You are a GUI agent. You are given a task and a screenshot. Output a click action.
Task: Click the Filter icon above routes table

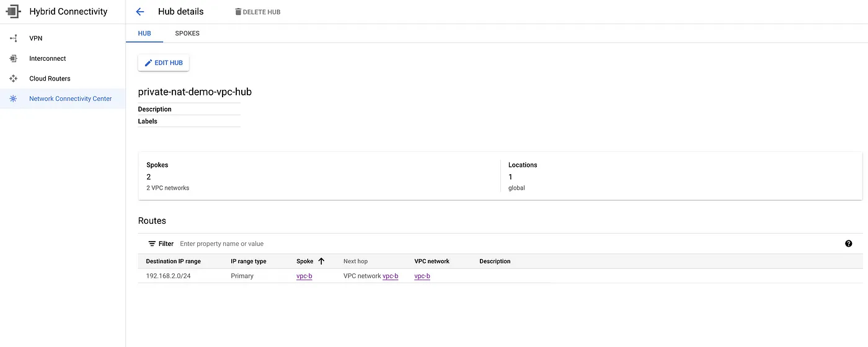coord(151,244)
